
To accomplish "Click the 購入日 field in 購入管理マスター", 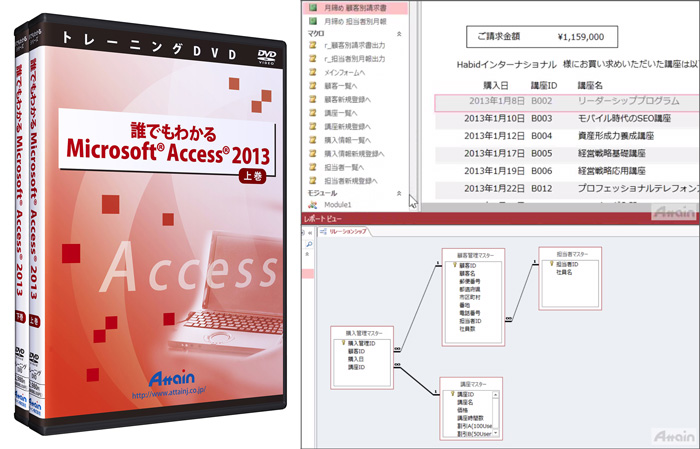I will (x=356, y=359).
